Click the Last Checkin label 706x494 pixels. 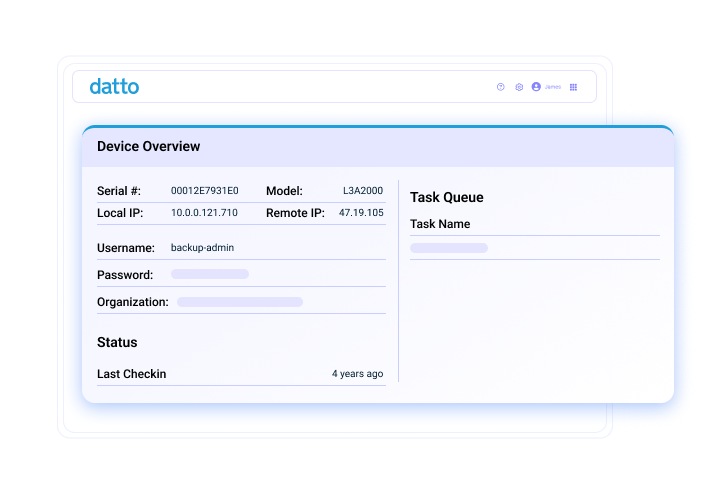tap(131, 374)
